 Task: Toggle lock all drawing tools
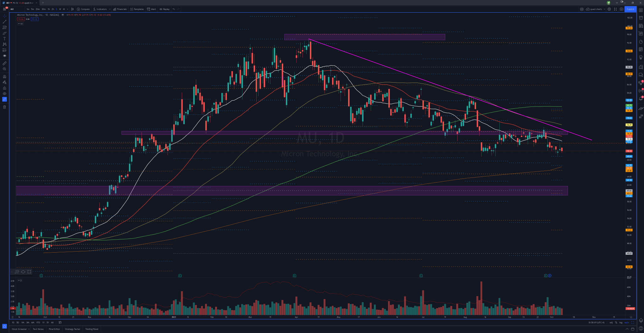pyautogui.click(x=4, y=88)
